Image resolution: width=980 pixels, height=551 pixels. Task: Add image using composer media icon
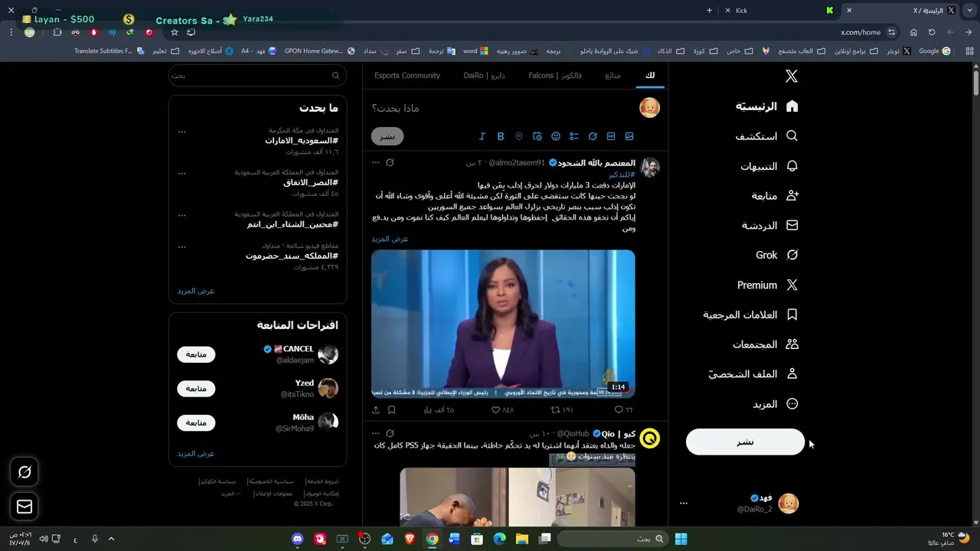click(629, 136)
